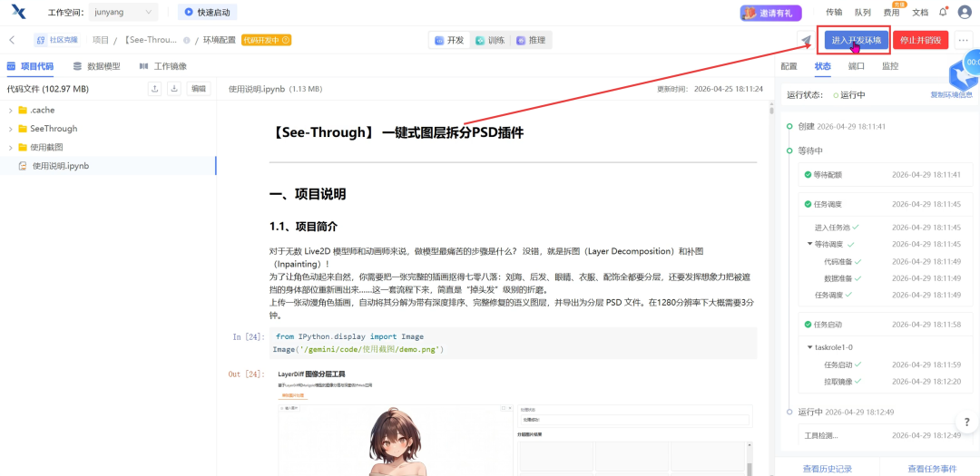
Task: Expand the SeeThrough folder chevron
Action: (11, 129)
